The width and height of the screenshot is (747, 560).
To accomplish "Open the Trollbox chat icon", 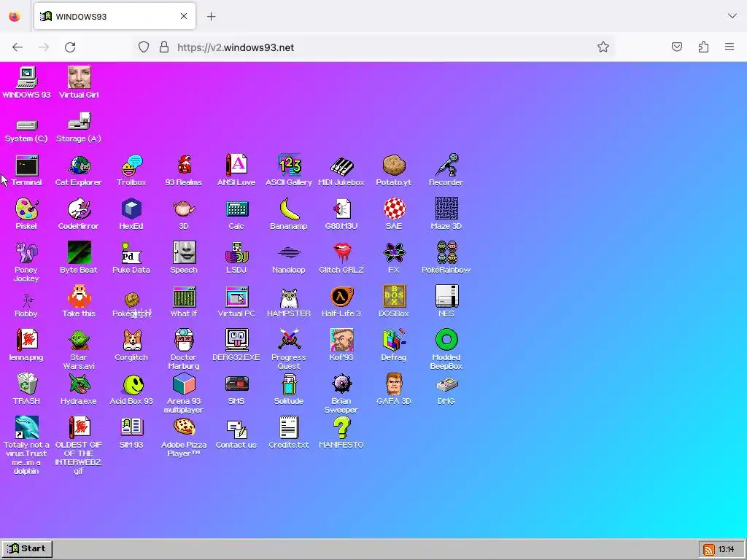I will pyautogui.click(x=131, y=166).
